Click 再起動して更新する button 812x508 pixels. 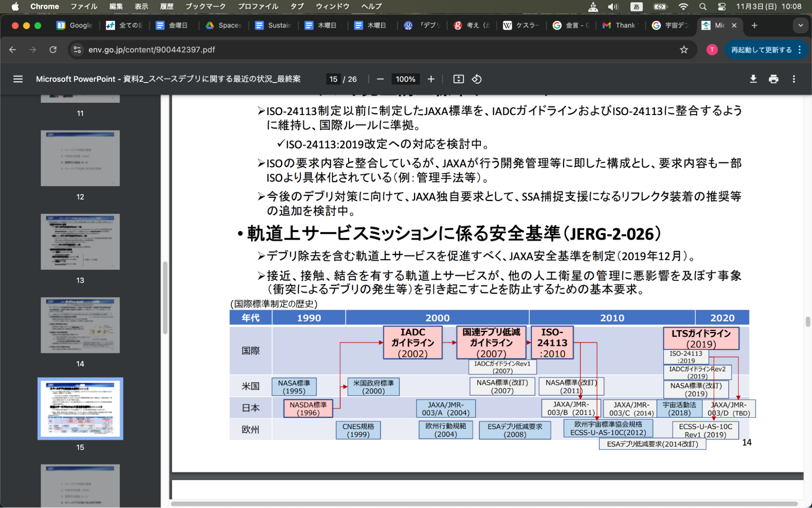[761, 50]
